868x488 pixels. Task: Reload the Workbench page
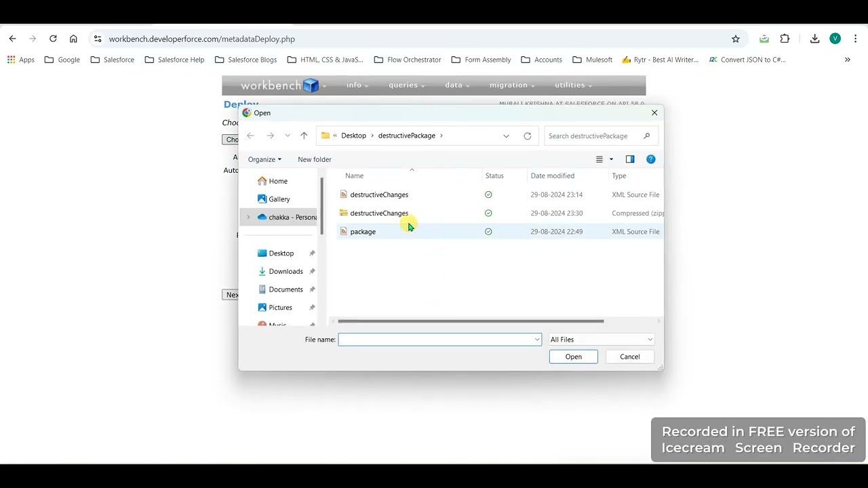click(53, 39)
